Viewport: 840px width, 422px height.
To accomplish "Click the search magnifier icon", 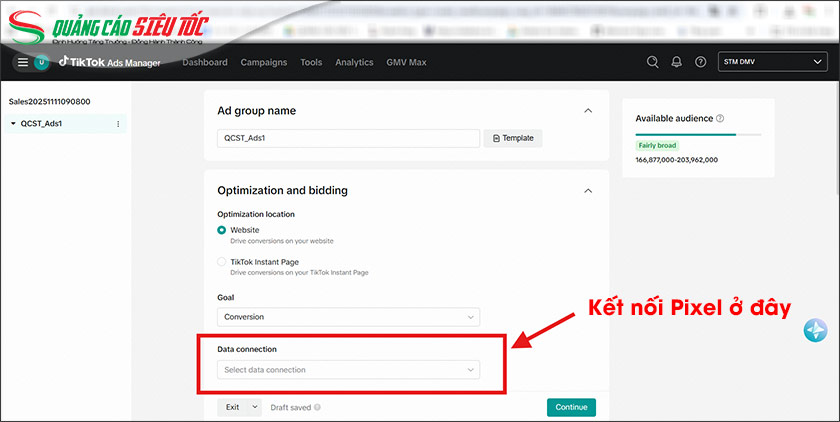I will pos(652,62).
